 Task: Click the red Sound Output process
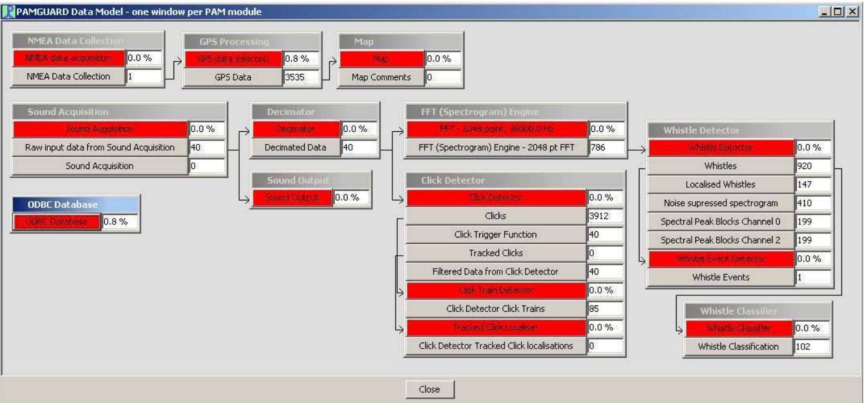coord(292,197)
